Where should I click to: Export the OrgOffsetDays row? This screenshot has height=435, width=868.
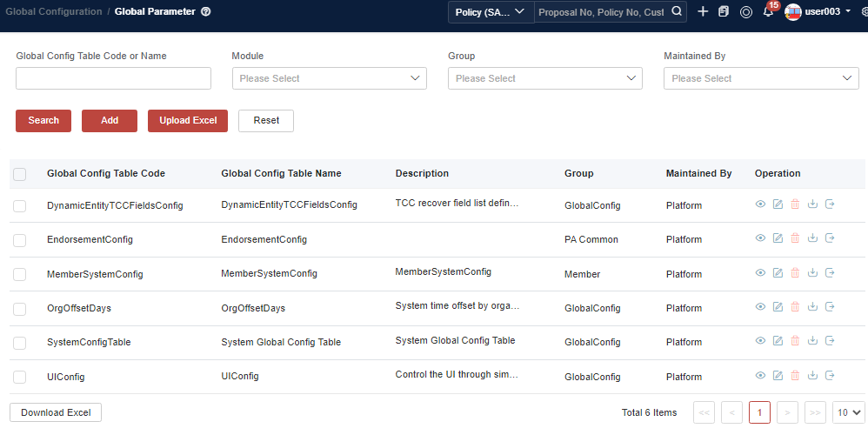[x=830, y=306]
